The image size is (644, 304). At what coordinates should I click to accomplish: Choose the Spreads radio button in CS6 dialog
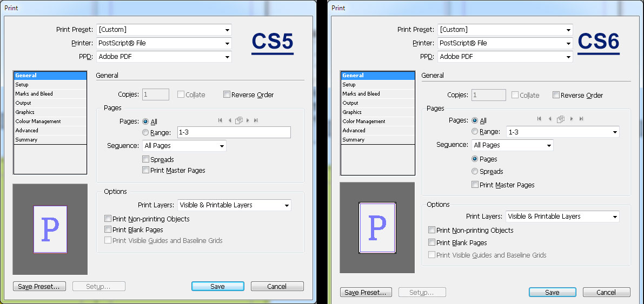[x=475, y=171]
